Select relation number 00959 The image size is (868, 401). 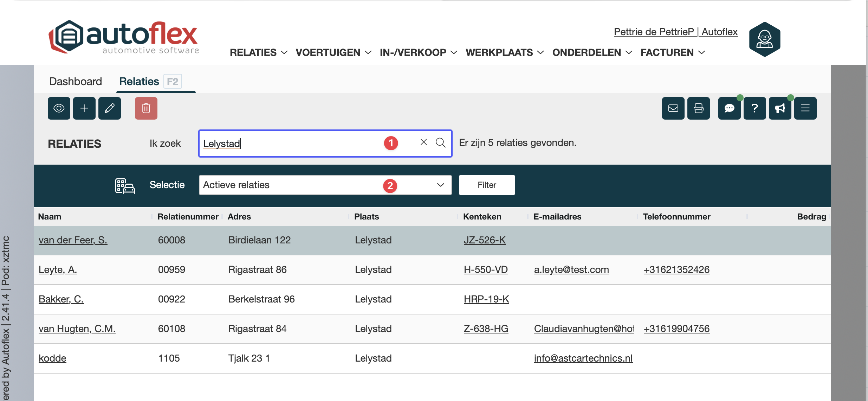pyautogui.click(x=171, y=269)
